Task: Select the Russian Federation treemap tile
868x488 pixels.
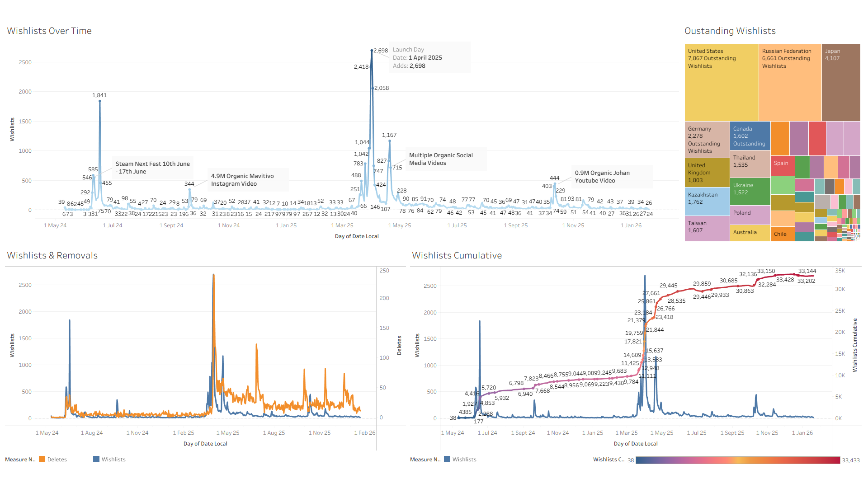Action: coord(790,82)
